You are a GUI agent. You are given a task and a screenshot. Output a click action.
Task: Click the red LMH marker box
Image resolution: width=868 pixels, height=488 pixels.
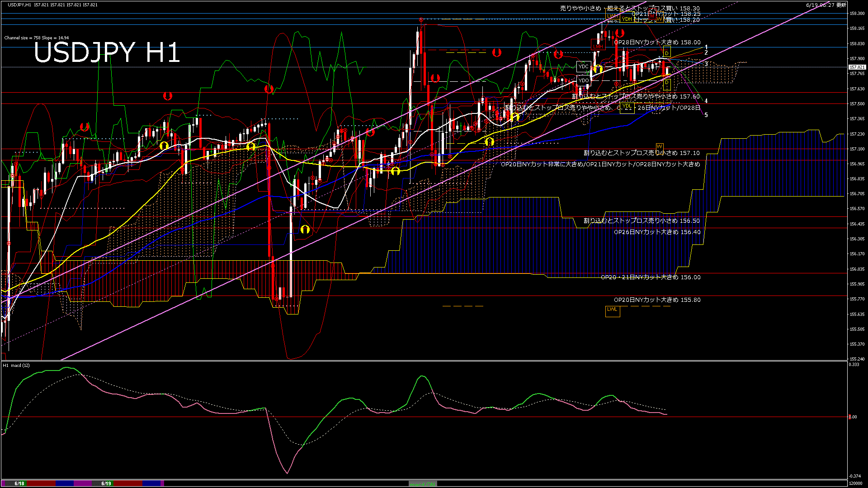(x=598, y=46)
